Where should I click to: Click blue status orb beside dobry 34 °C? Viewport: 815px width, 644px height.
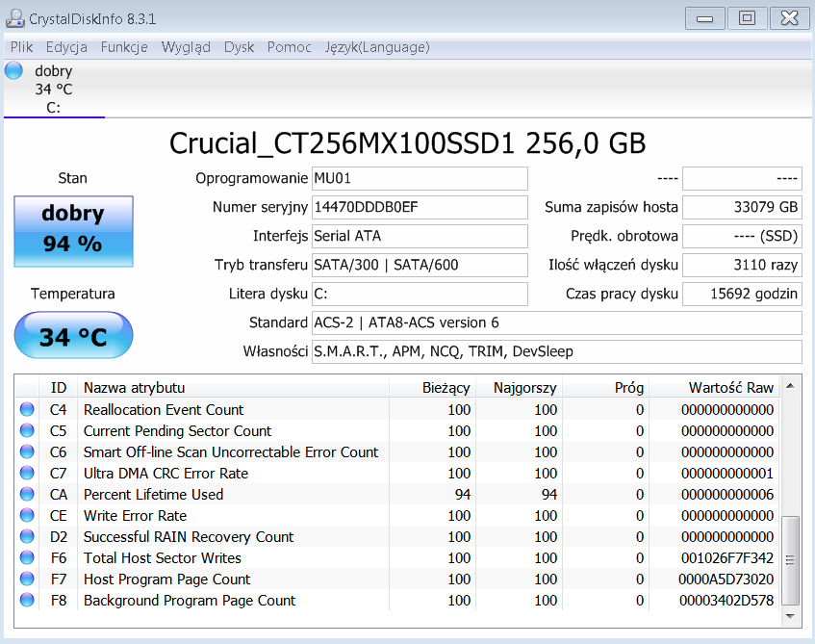(x=14, y=70)
